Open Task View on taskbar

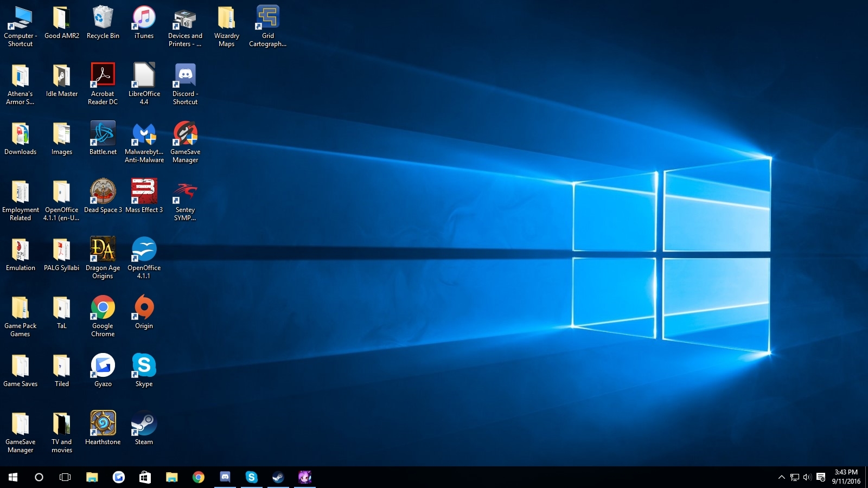[x=65, y=477]
